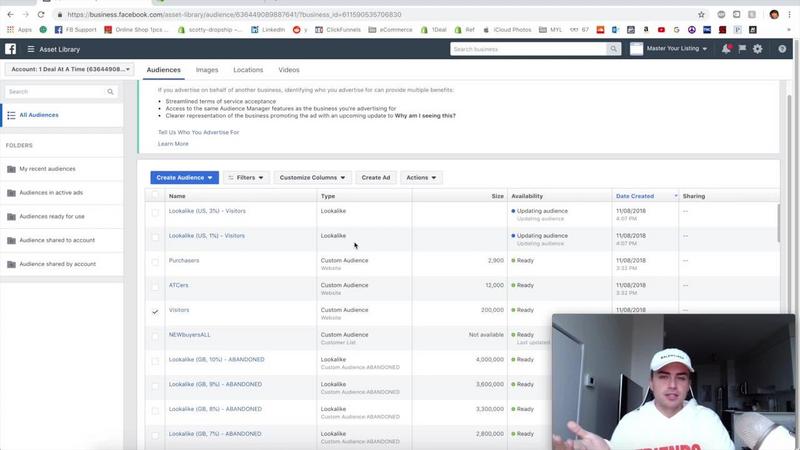Click the sidebar search magnifier icon
The height and width of the screenshot is (450, 800).
coord(110,92)
